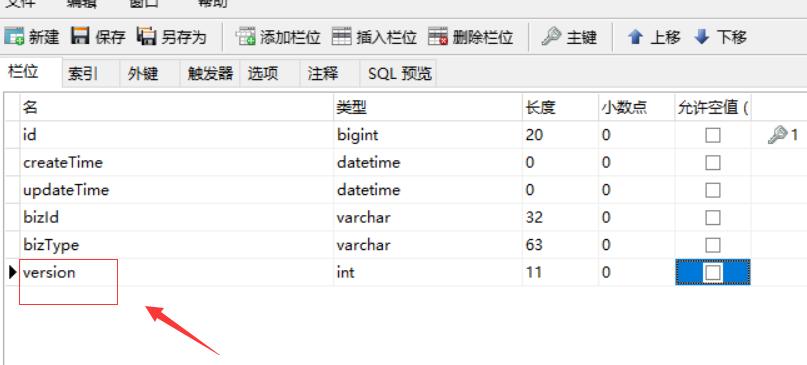Click the row selector arrow beside version
The width and height of the screenshot is (807, 365).
(13, 272)
